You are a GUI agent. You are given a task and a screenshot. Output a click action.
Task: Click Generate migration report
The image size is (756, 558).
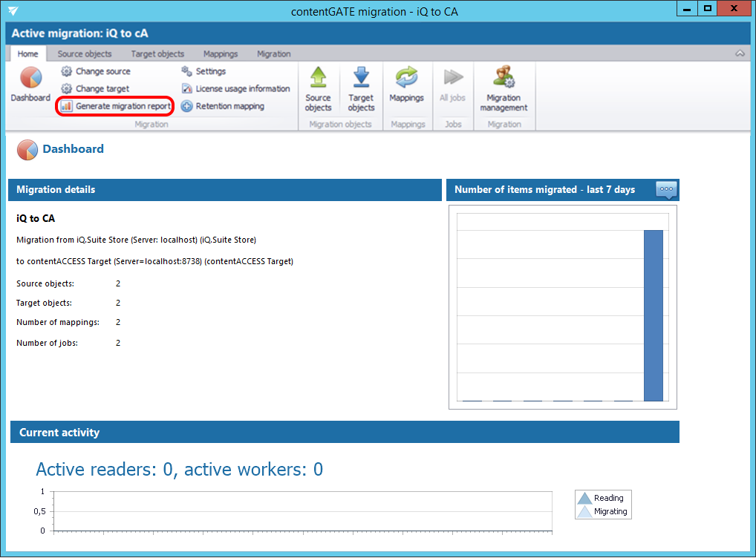pyautogui.click(x=116, y=106)
